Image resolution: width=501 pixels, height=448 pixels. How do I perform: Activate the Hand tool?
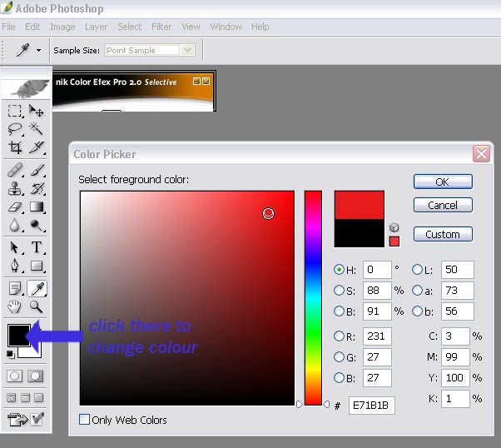pos(15,306)
